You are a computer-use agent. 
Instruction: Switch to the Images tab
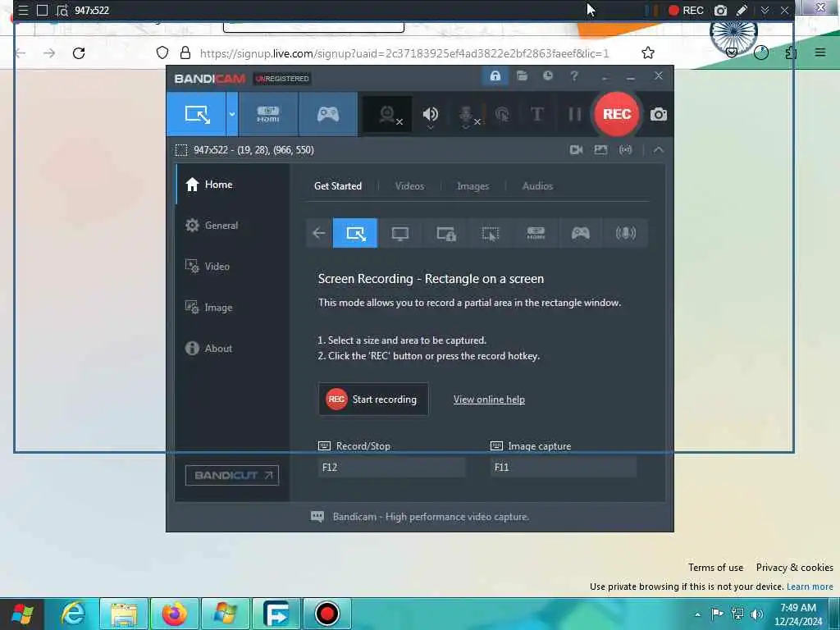point(472,186)
